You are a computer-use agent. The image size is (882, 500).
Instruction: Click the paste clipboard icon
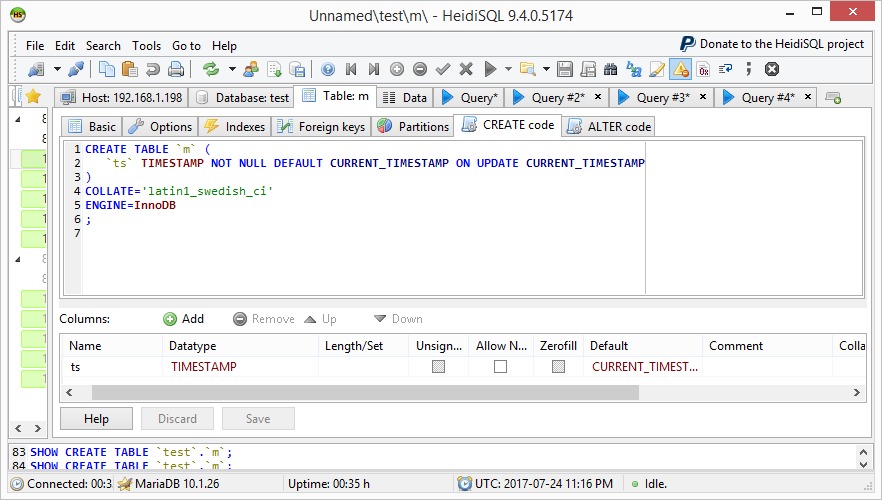click(x=129, y=69)
